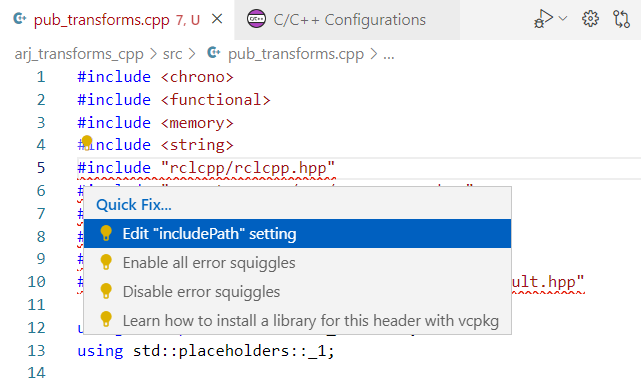Select Disable error squiggles option

pyautogui.click(x=297, y=292)
